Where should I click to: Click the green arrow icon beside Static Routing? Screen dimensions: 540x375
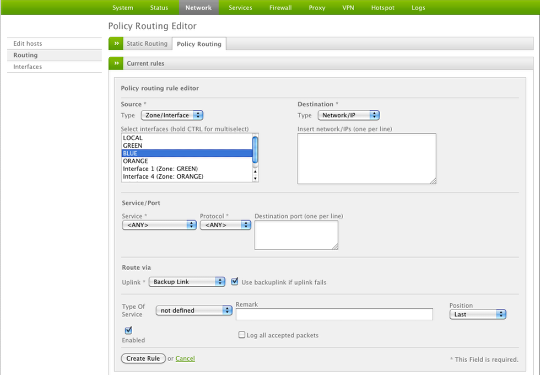(x=116, y=43)
